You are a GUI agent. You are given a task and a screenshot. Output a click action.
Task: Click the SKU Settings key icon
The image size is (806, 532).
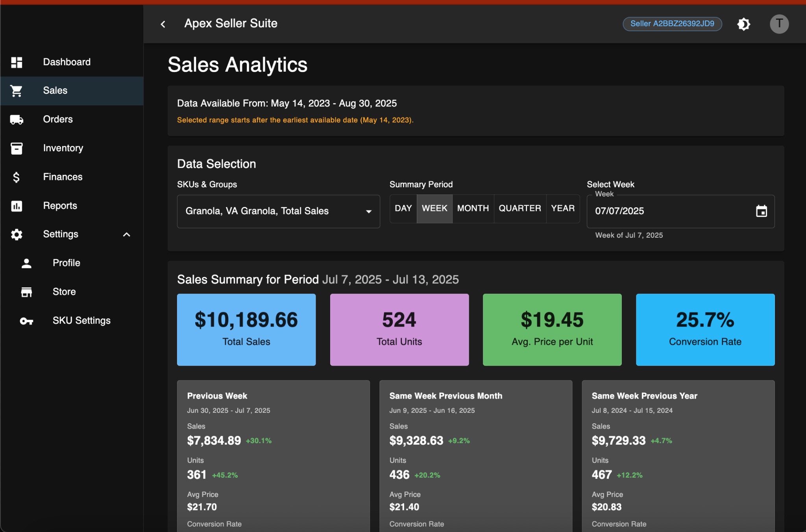pyautogui.click(x=26, y=321)
